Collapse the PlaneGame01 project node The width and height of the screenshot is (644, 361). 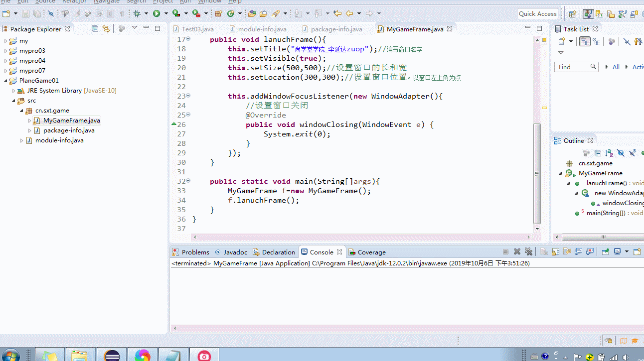pyautogui.click(x=5, y=81)
